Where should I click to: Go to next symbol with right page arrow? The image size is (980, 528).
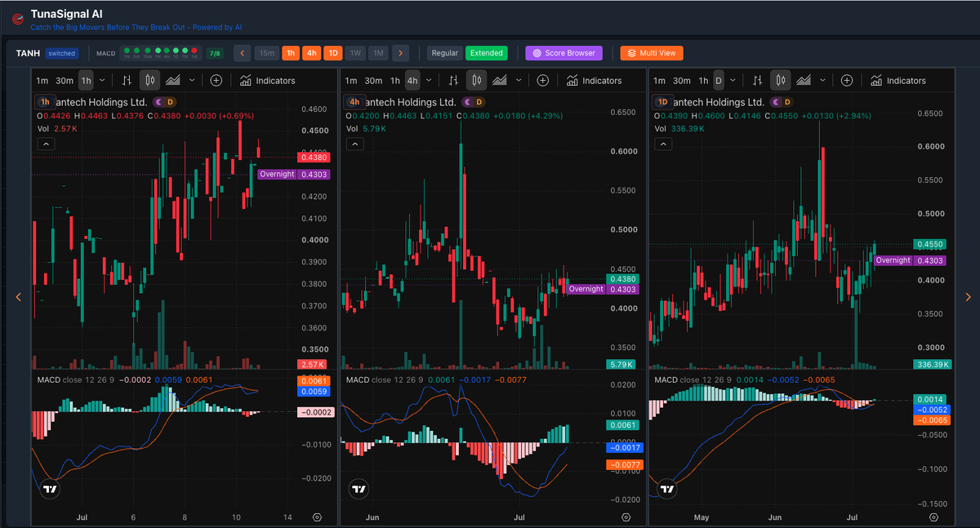point(969,297)
